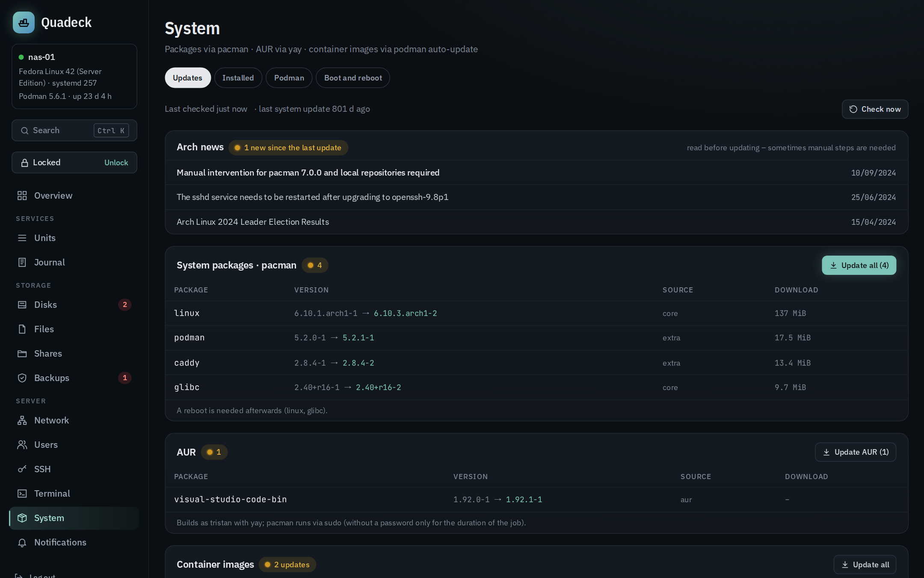The width and height of the screenshot is (924, 578).
Task: Select the linux package row name
Action: pos(187,313)
